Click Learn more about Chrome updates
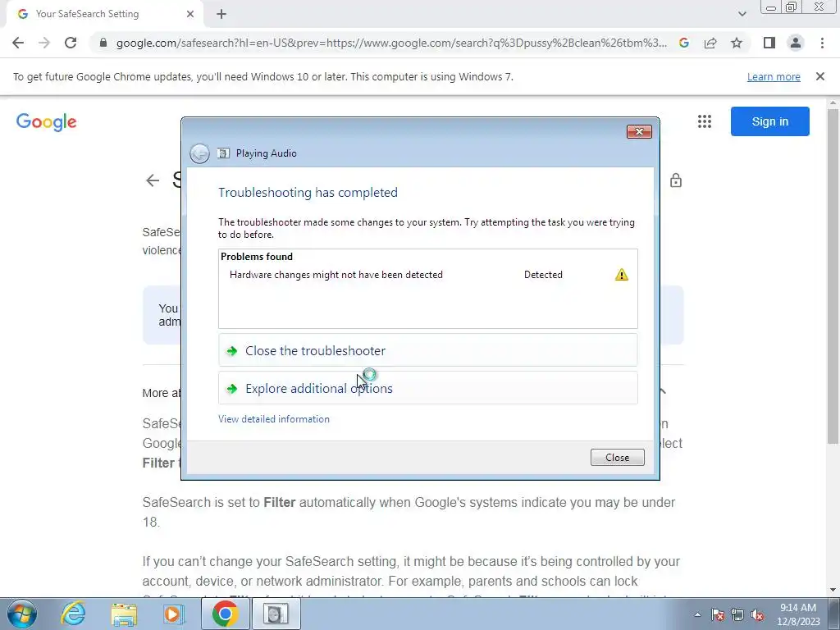Screen dimensions: 840x630 pos(774,76)
